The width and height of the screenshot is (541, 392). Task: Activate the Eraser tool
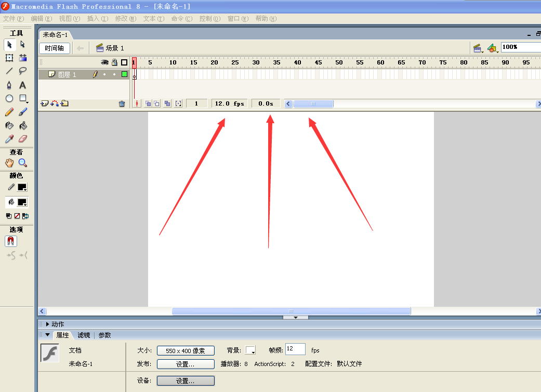(23, 139)
